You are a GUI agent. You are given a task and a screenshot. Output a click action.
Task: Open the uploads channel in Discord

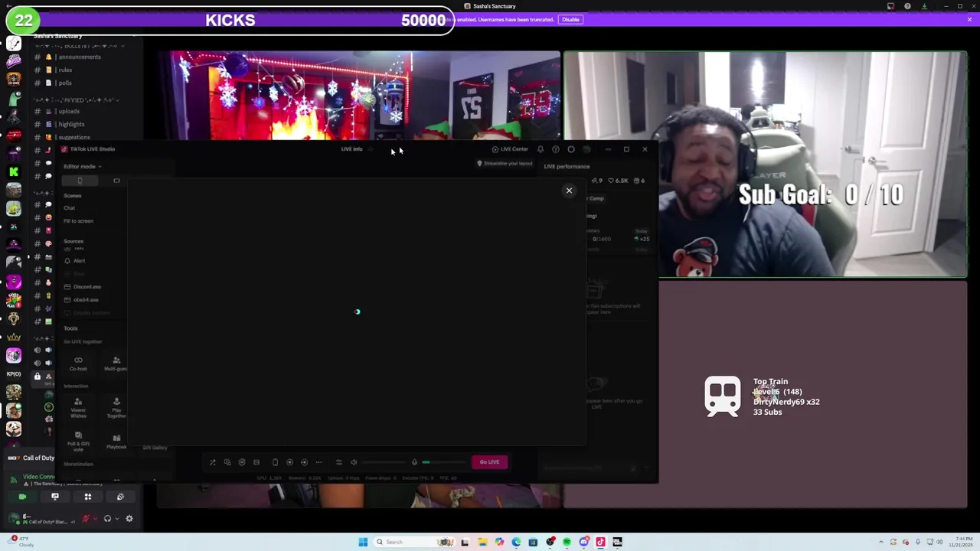coord(69,111)
